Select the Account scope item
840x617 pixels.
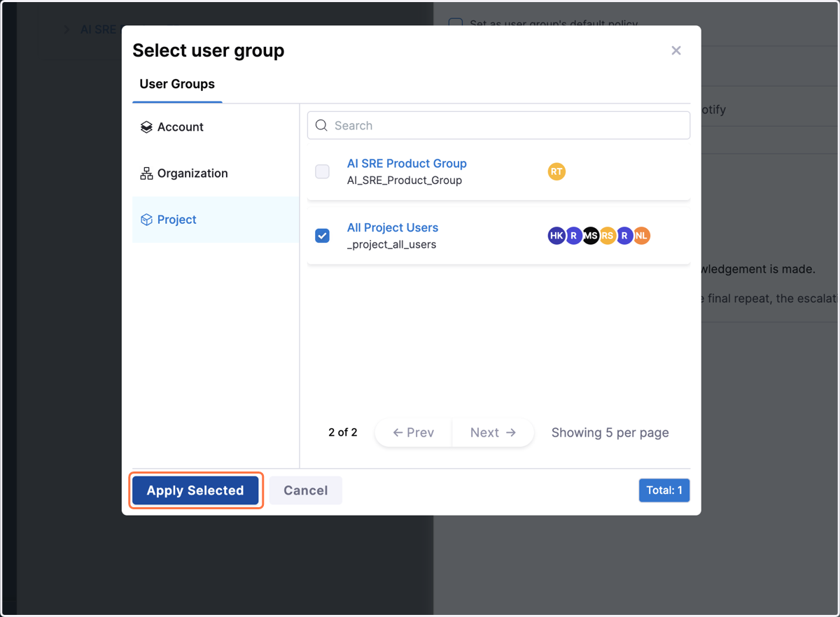[x=216, y=127]
